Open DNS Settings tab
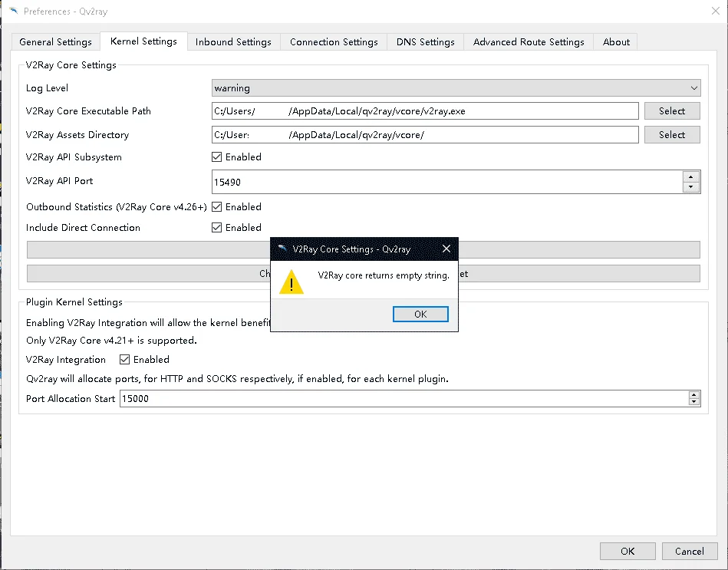Viewport: 728px width, 570px height. pos(425,41)
